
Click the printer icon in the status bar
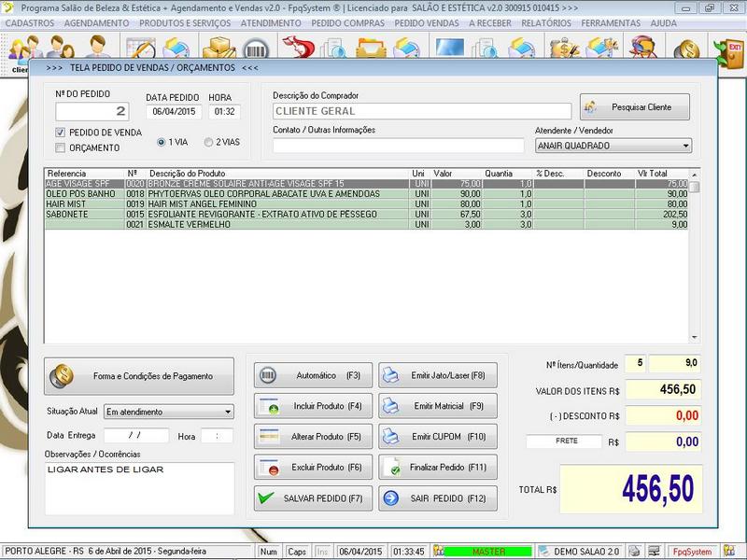(634, 552)
